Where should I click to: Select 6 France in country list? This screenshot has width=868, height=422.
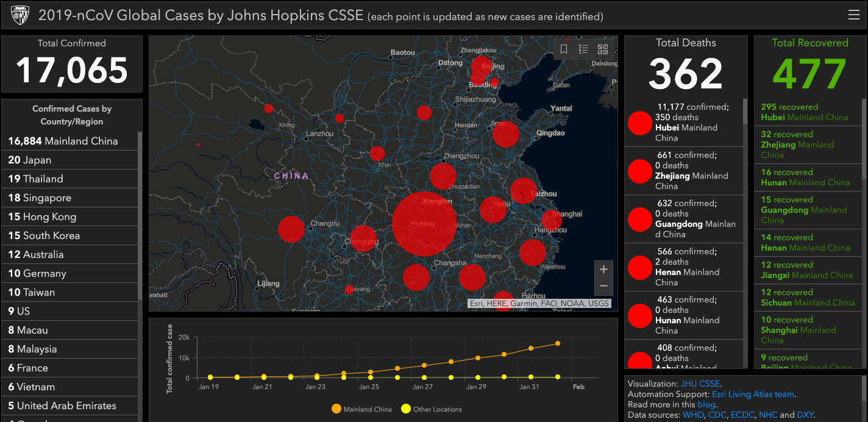[x=70, y=368]
